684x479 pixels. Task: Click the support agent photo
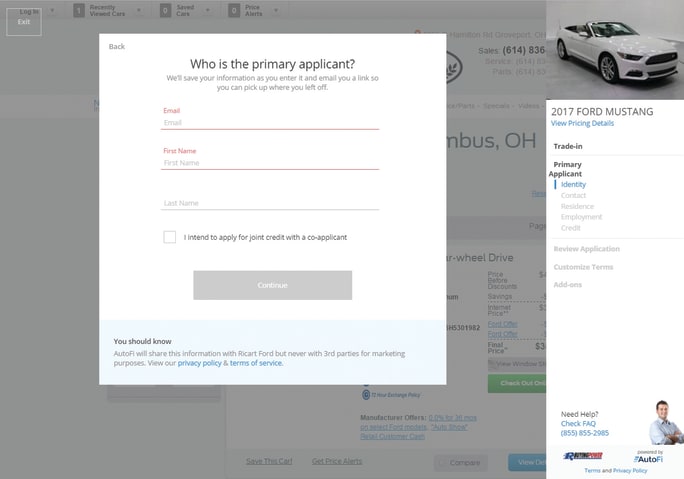664,422
